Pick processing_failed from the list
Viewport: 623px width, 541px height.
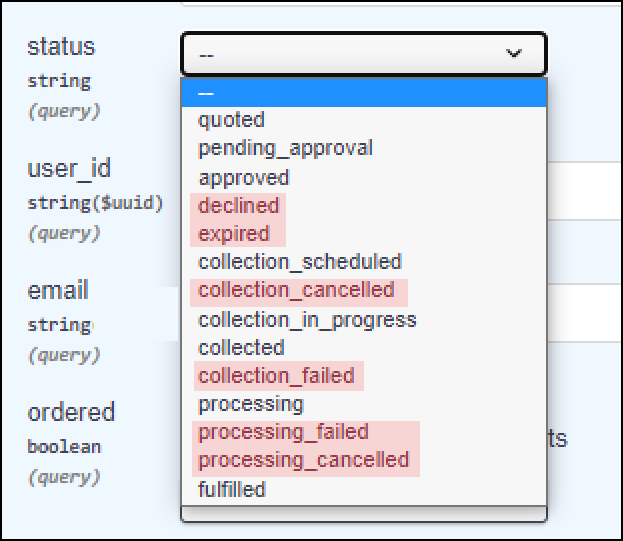(364, 432)
